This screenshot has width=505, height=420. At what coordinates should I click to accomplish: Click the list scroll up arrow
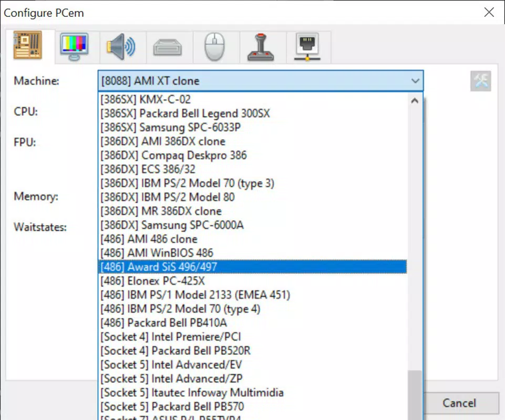pos(415,101)
